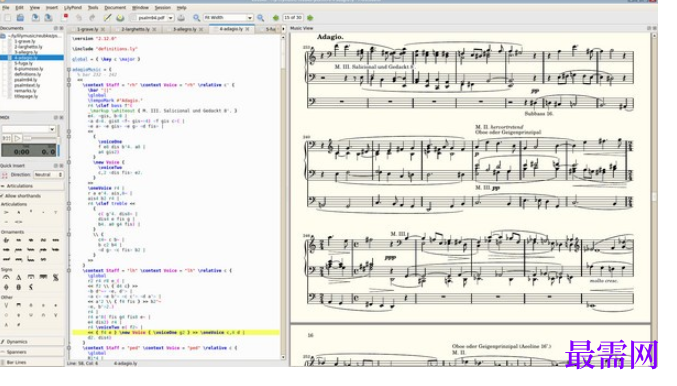The width and height of the screenshot is (677, 386).
Task: Click the MIDI vertical volume slider
Action: [59, 140]
